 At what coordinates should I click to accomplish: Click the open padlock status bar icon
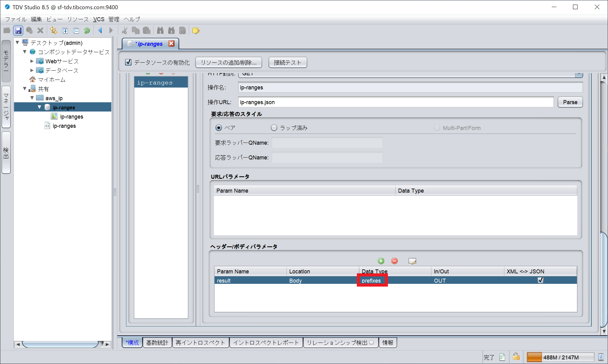(516, 357)
